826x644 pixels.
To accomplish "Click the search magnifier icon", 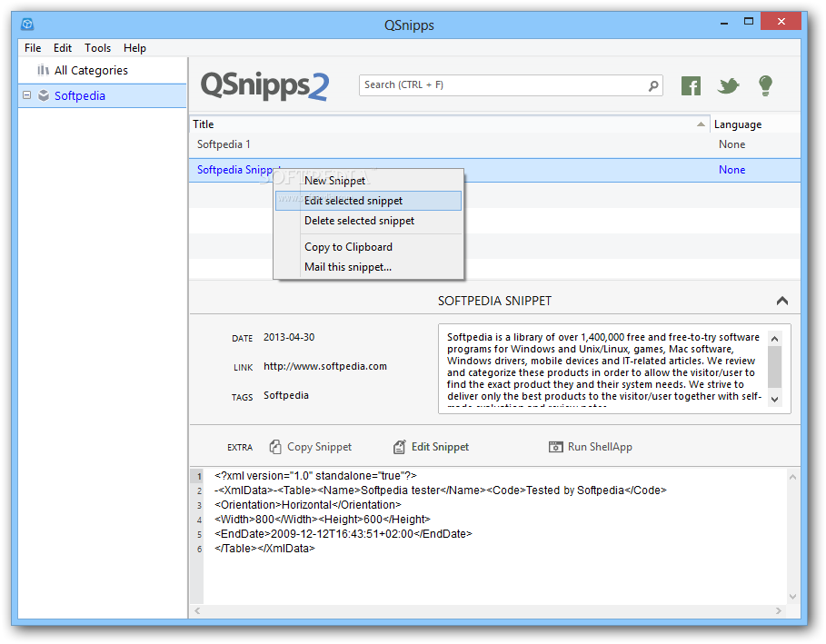I will 653,85.
